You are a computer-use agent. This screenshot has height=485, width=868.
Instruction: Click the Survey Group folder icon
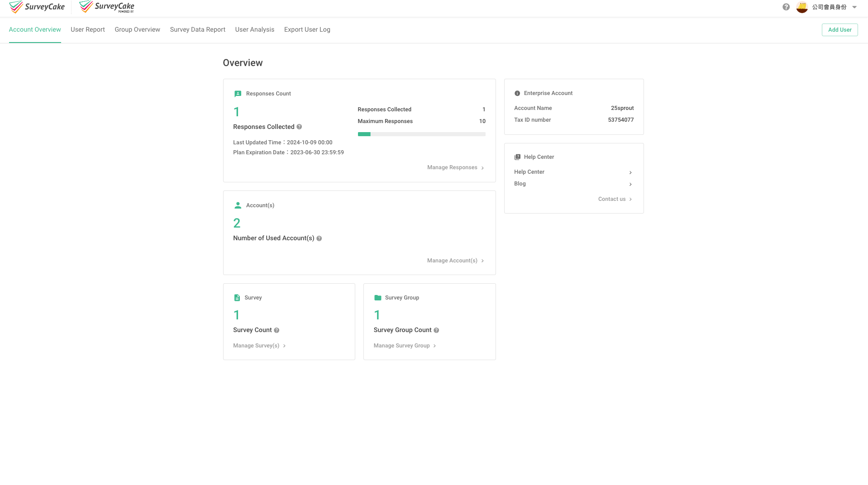(378, 297)
